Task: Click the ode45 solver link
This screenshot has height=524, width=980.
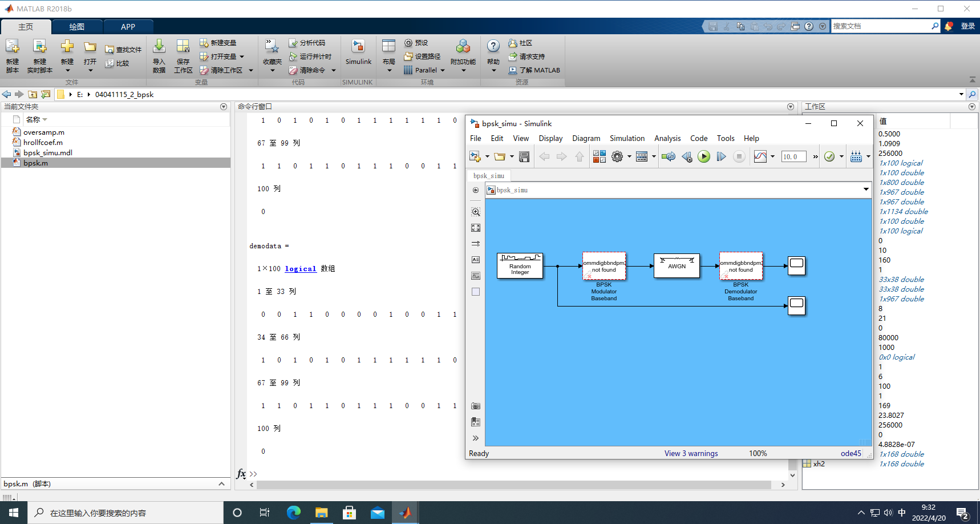Action: click(x=851, y=453)
